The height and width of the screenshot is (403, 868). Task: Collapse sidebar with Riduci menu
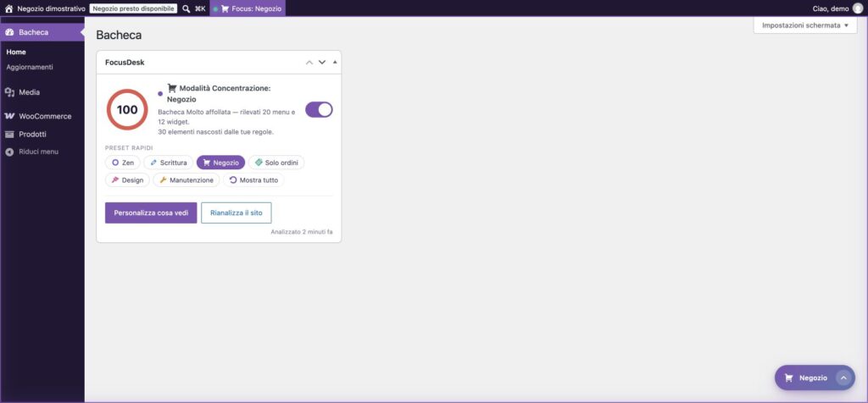point(42,152)
